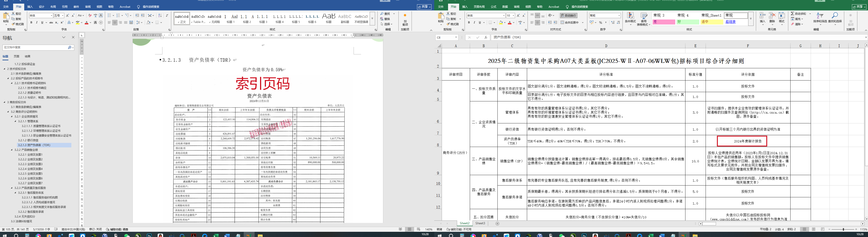
Task: Open Excel font size dropdown
Action: click(513, 15)
